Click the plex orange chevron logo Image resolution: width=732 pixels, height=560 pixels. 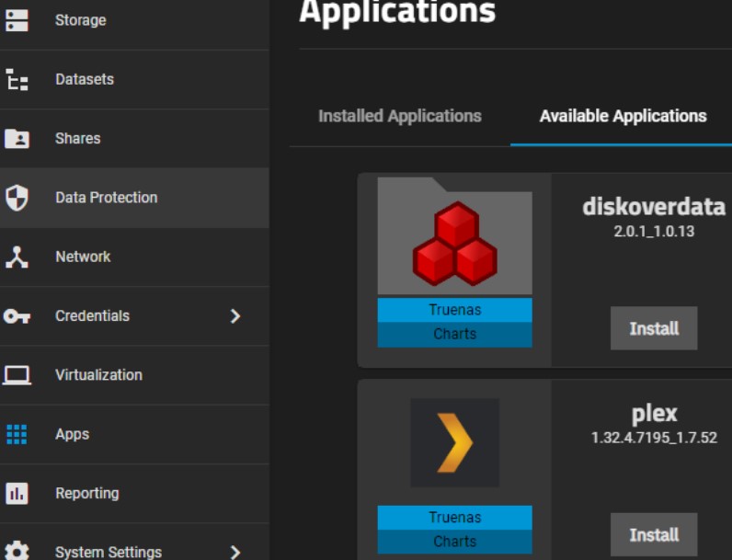[x=454, y=443]
